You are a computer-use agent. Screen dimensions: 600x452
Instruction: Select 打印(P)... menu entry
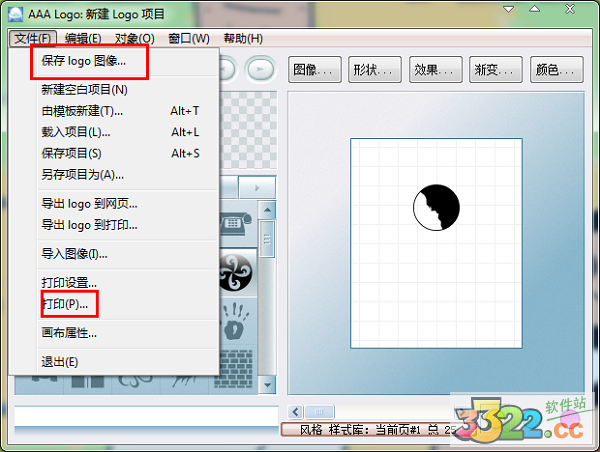tap(65, 303)
